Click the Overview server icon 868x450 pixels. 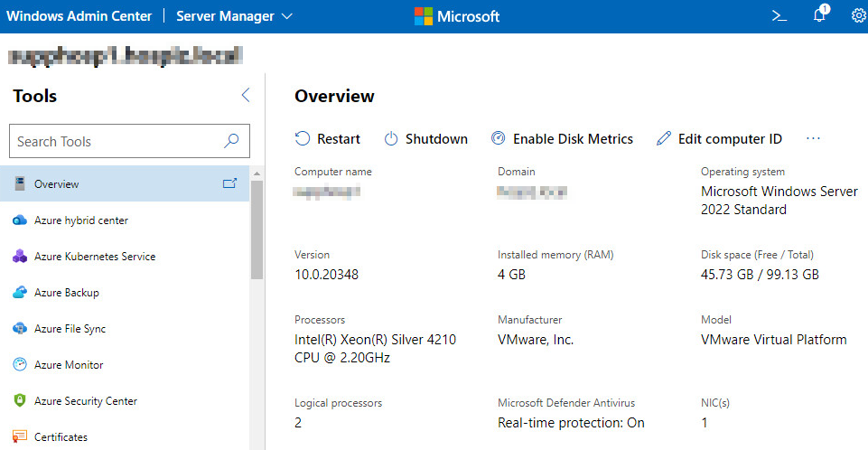point(20,183)
